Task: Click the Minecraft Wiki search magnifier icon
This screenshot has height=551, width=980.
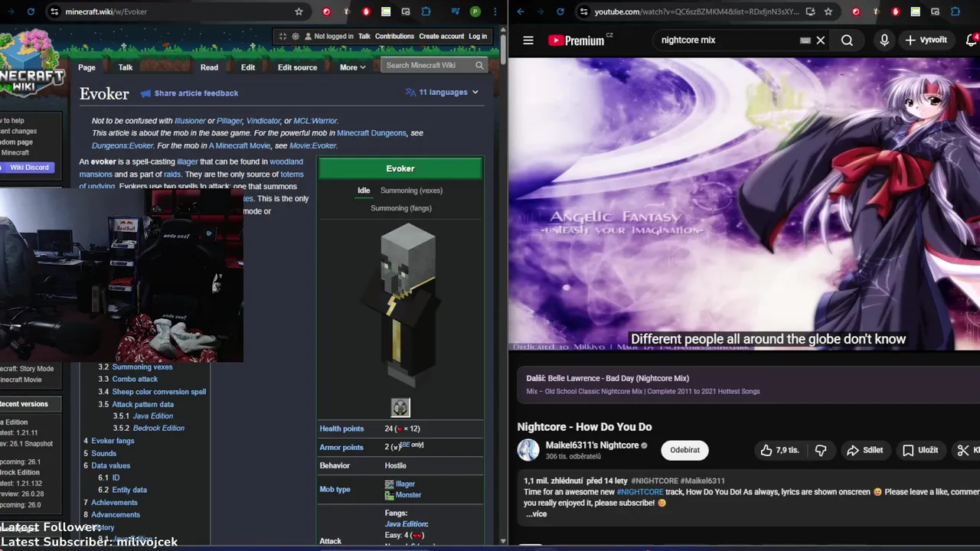Action: 479,65
